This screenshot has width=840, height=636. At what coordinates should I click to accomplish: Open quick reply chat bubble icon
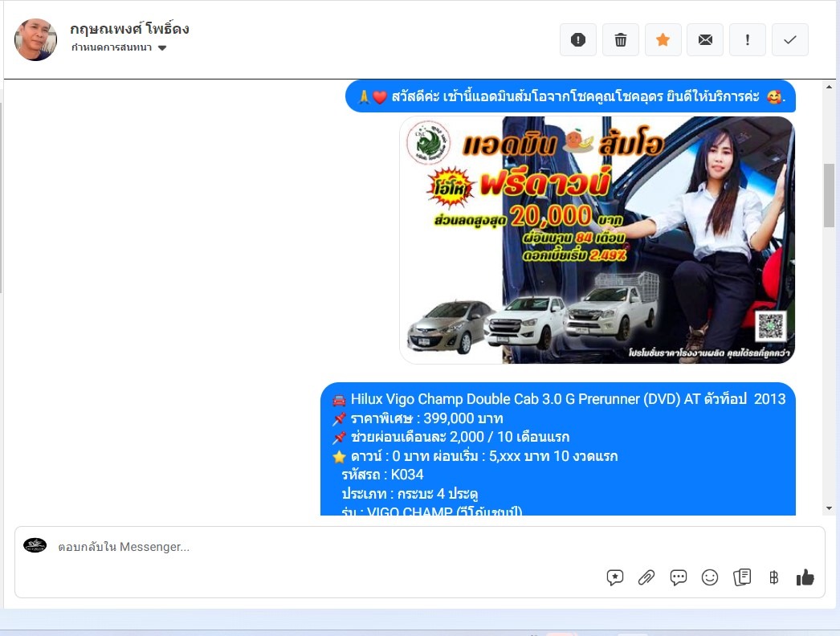click(679, 577)
